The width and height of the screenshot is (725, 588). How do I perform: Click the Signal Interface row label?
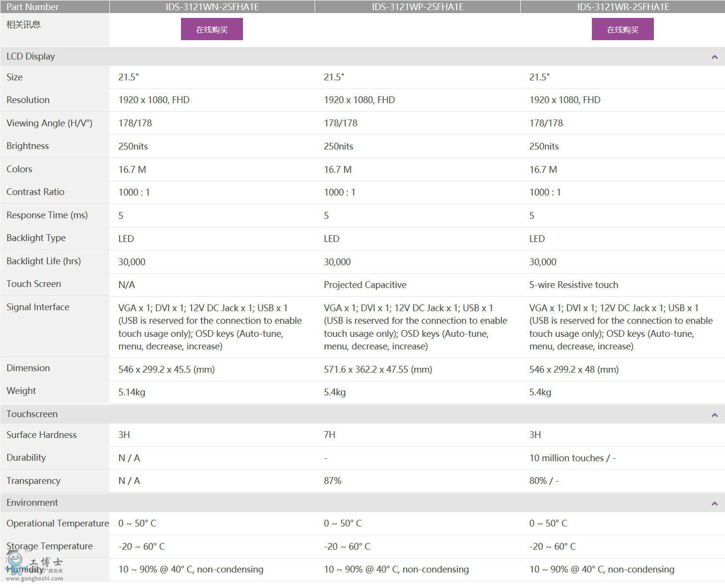pos(38,307)
